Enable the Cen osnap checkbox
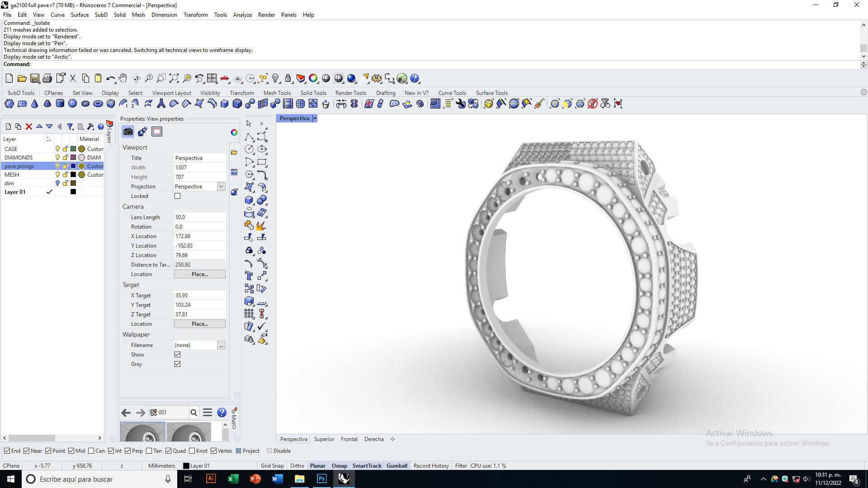Viewport: 868px width, 488px height. 91,451
